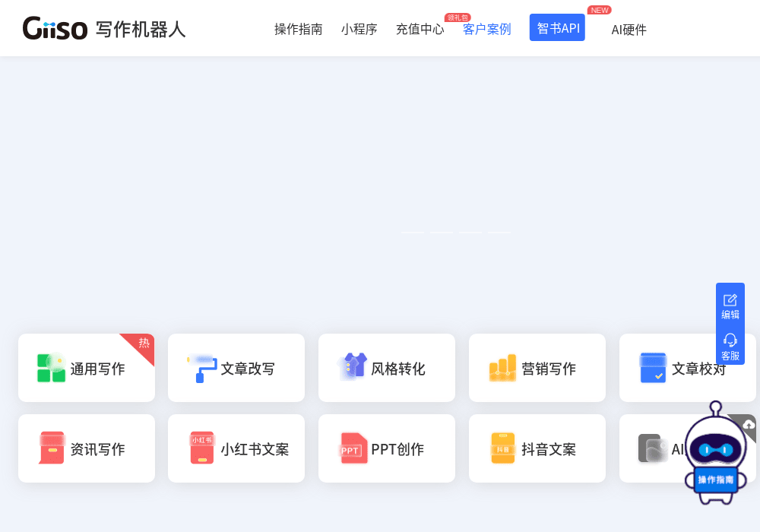The width and height of the screenshot is (760, 532).
Task: Click the 客服 headset button
Action: [x=730, y=347]
